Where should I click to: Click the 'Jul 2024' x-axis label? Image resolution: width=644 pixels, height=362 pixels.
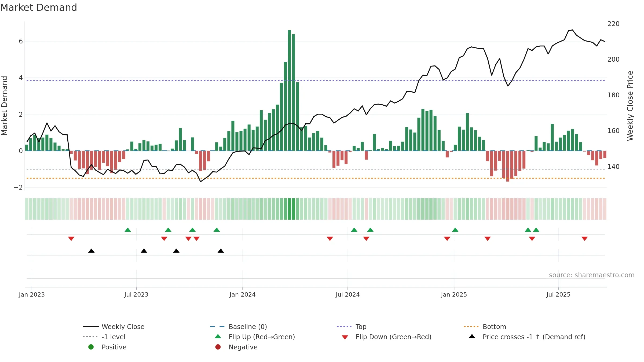pyautogui.click(x=348, y=294)
